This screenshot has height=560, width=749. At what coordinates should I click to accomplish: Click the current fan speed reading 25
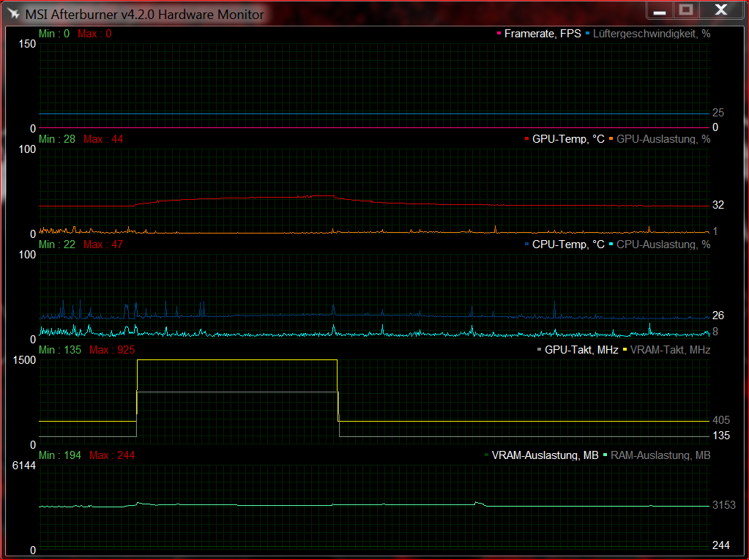click(x=718, y=113)
